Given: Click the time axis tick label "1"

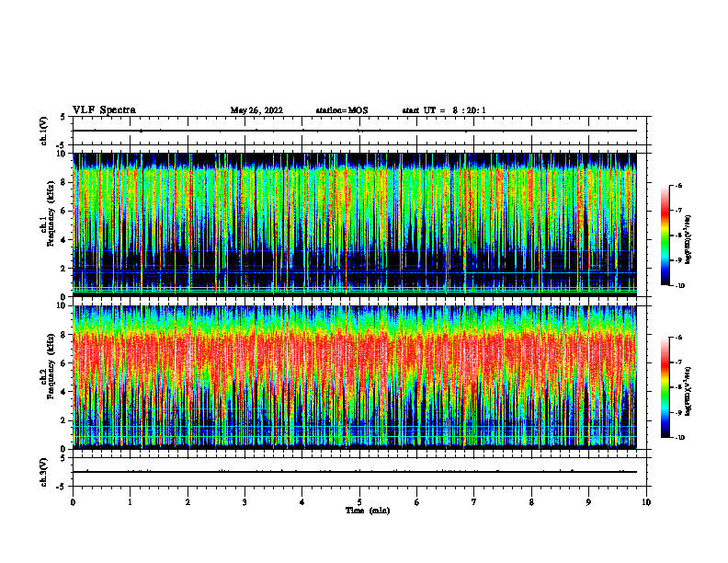Looking at the screenshot, I should 130,502.
